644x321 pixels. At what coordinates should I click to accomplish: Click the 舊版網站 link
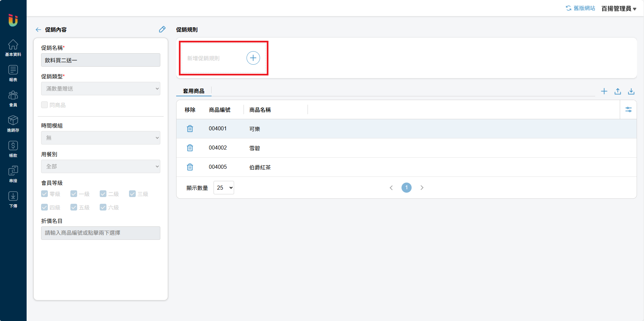point(580,8)
